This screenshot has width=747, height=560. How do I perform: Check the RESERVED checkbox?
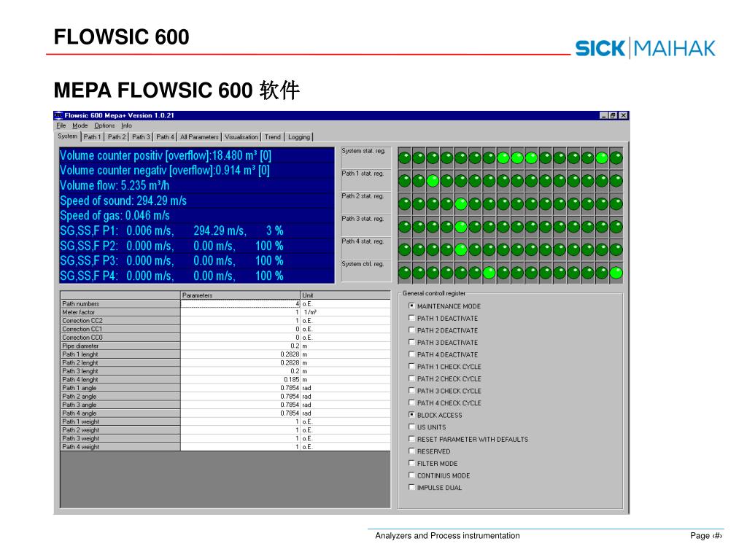(411, 451)
